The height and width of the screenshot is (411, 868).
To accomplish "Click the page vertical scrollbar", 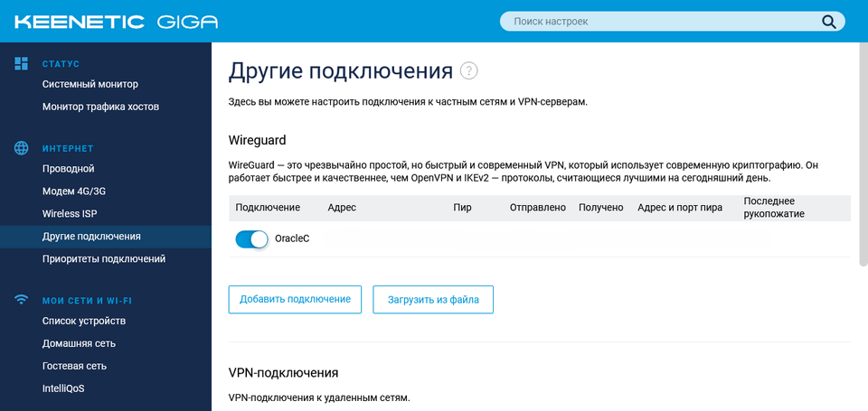I will click(x=863, y=154).
